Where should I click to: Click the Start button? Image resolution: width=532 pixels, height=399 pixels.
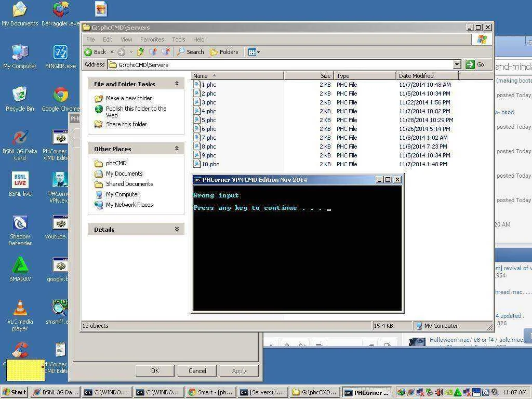[x=14, y=392]
